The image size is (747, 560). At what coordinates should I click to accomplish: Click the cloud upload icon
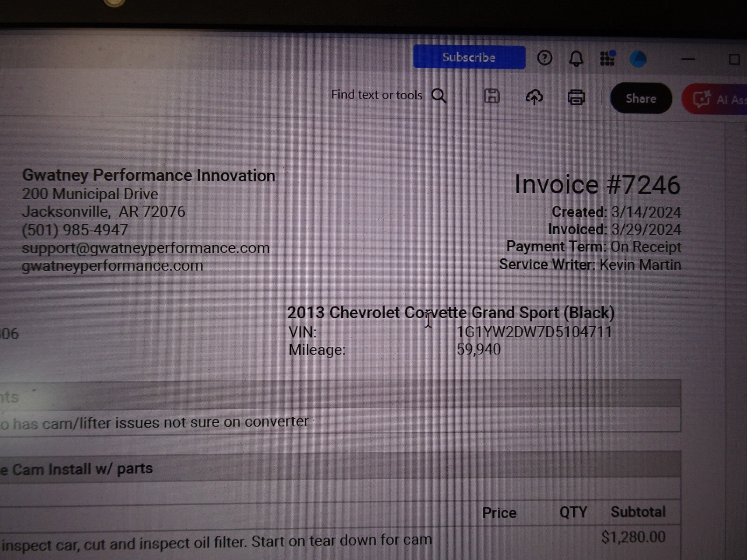534,97
